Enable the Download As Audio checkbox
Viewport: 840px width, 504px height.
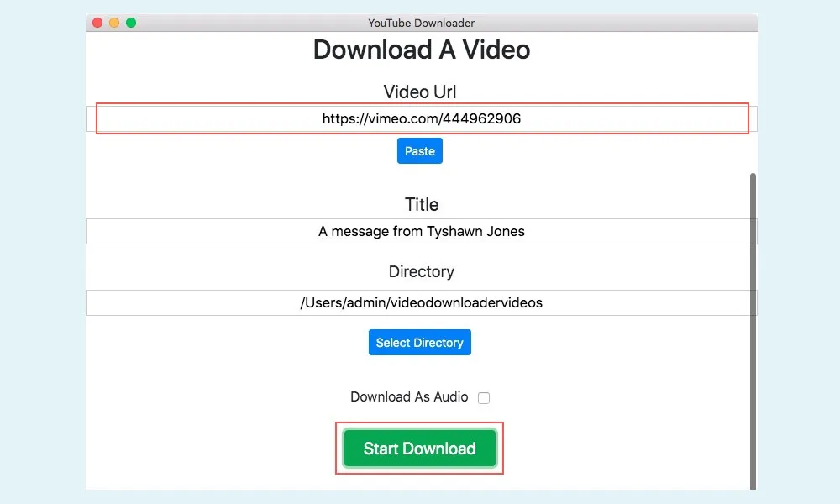(x=484, y=397)
